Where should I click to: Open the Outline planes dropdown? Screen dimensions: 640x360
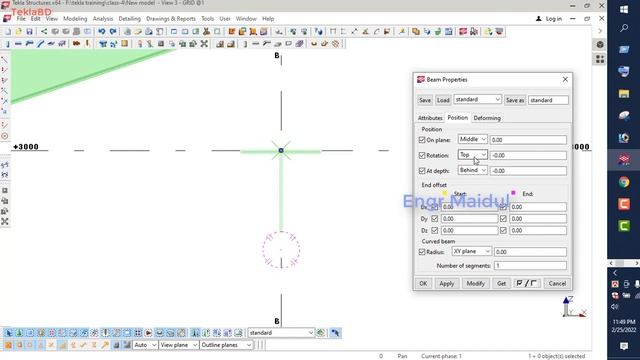point(226,345)
